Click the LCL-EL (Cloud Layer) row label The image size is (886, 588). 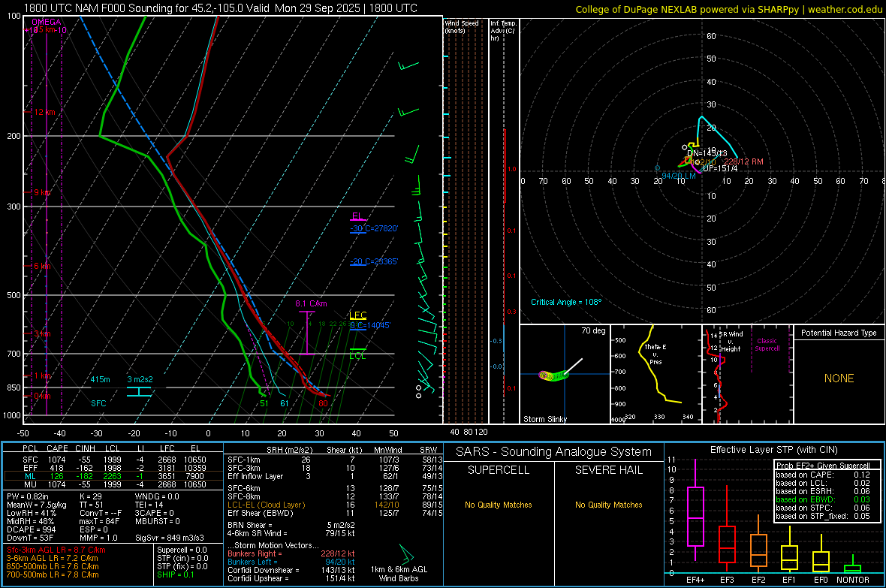coord(266,505)
